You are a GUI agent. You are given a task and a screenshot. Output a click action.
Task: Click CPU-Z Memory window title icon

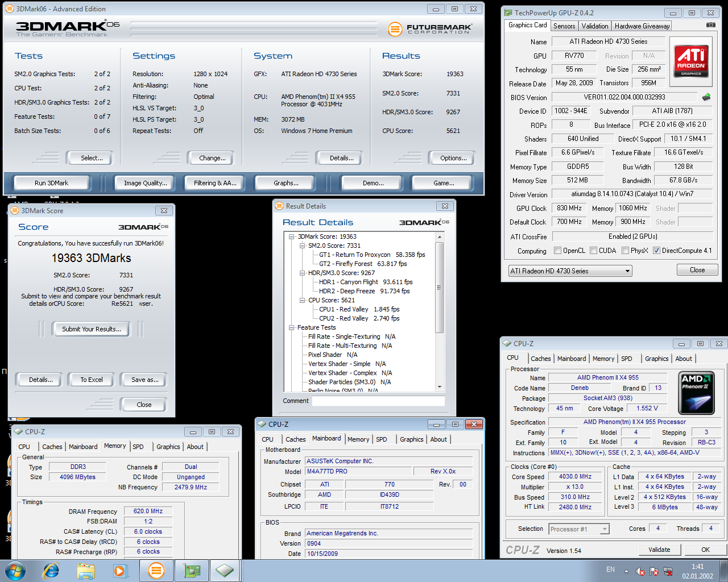(x=18, y=431)
